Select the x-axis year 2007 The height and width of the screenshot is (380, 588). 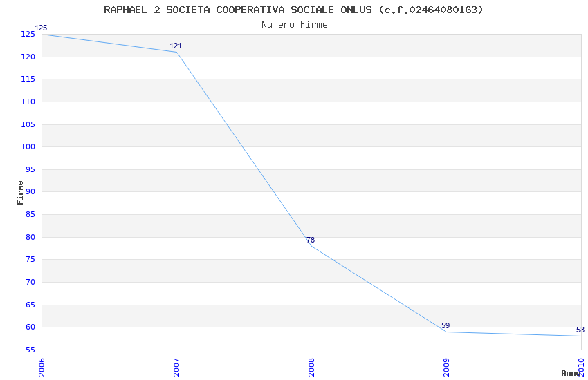click(176, 368)
